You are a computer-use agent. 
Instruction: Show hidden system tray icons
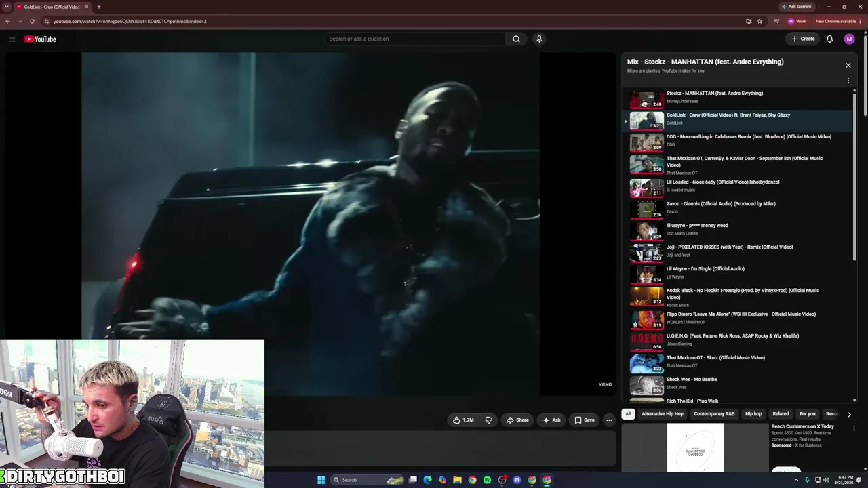(796, 480)
